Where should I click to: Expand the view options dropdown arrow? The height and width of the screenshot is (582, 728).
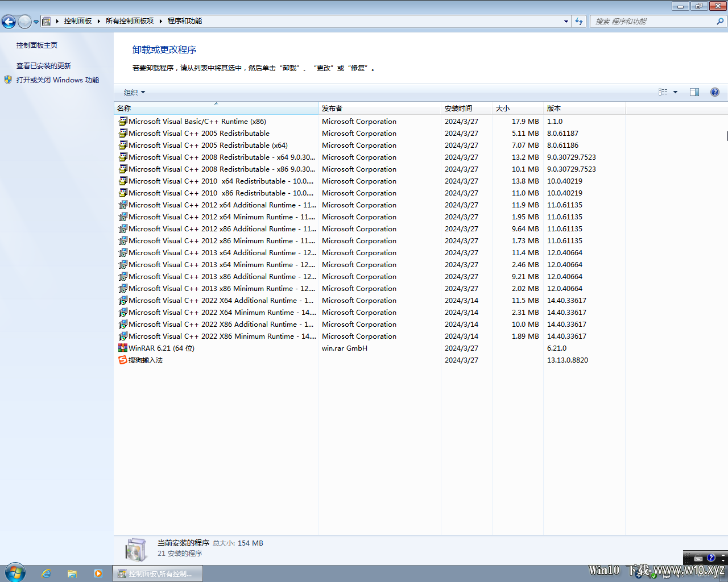click(x=676, y=92)
